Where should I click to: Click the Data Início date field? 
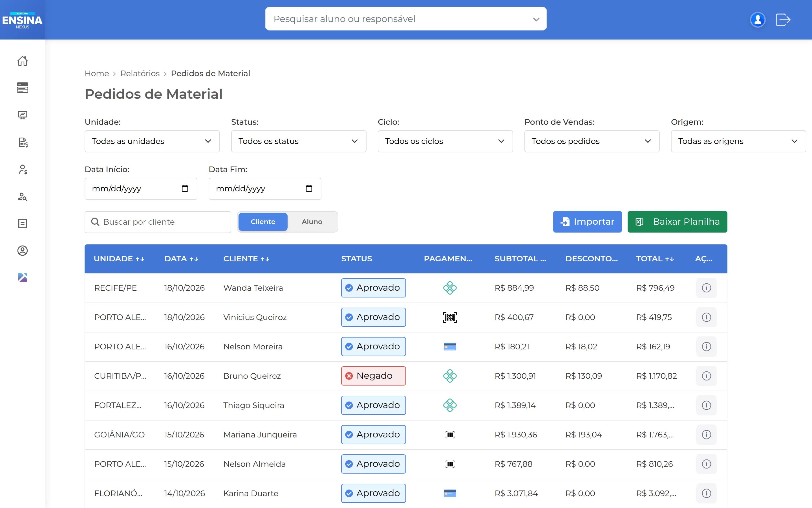click(x=141, y=189)
